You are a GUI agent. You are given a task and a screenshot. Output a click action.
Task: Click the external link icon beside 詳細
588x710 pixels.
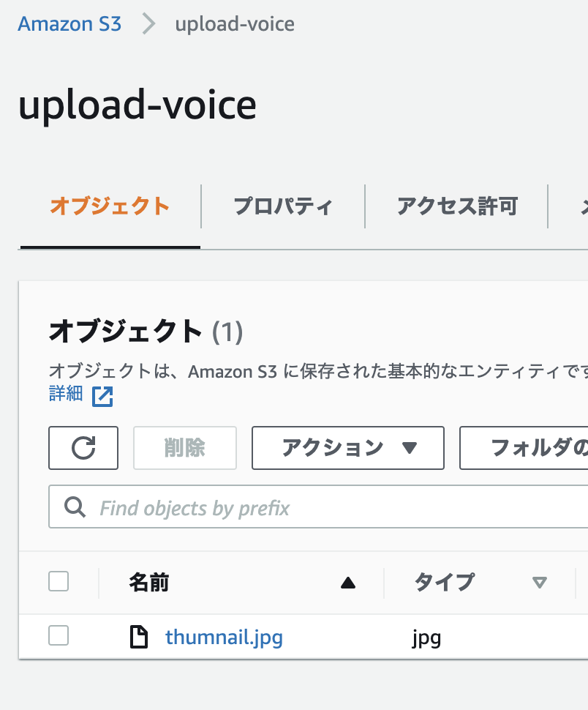(102, 396)
